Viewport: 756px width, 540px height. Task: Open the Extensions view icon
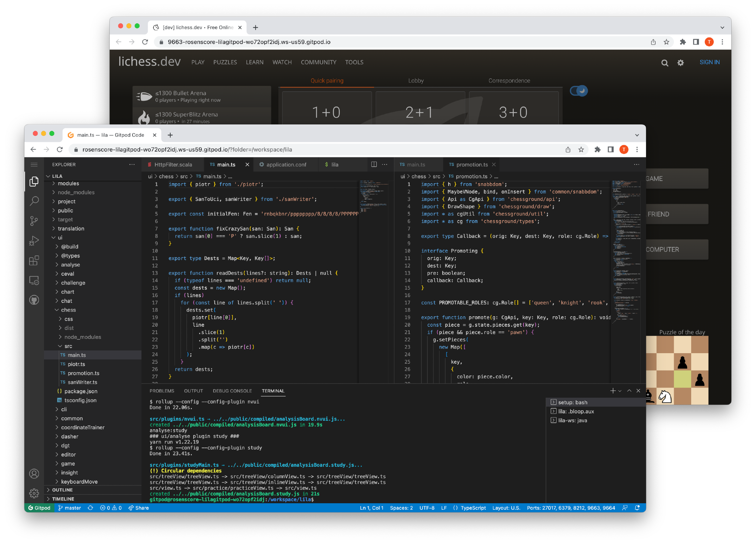click(x=34, y=260)
